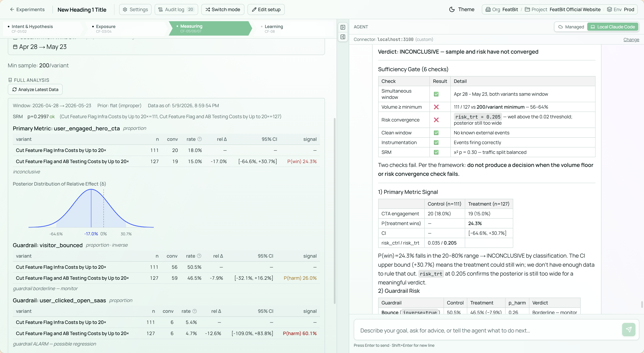Select the Intent & Hypothesis stage tab
644x353 pixels.
tap(42, 29)
